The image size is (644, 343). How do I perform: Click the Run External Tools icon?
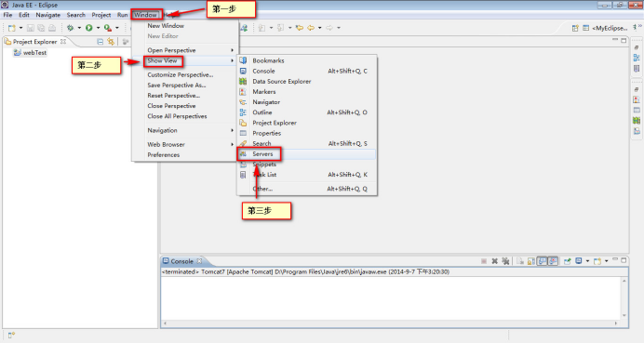pyautogui.click(x=108, y=28)
